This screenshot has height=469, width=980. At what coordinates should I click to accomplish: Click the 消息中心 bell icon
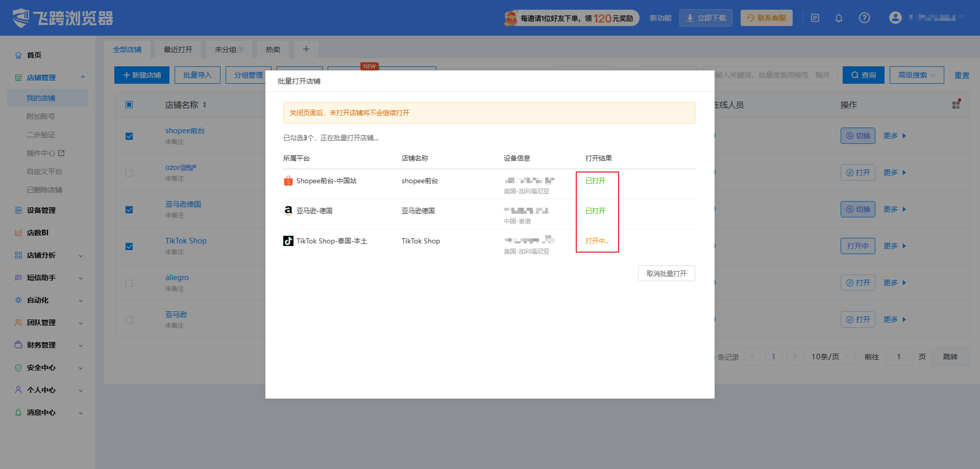point(18,412)
